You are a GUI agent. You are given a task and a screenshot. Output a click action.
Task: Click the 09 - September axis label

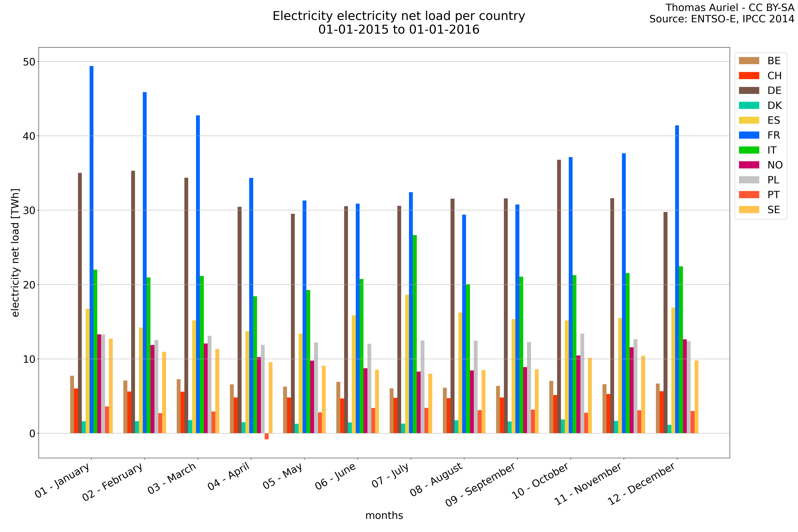click(481, 484)
